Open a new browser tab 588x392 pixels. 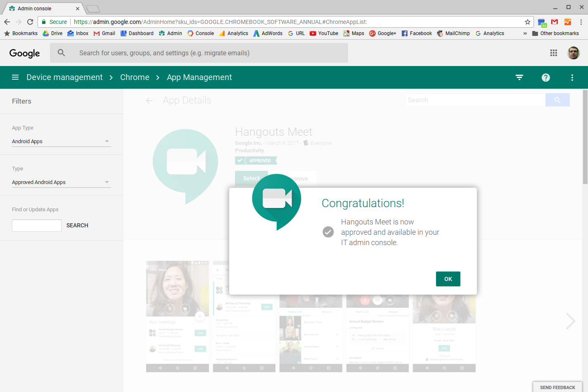93,9
